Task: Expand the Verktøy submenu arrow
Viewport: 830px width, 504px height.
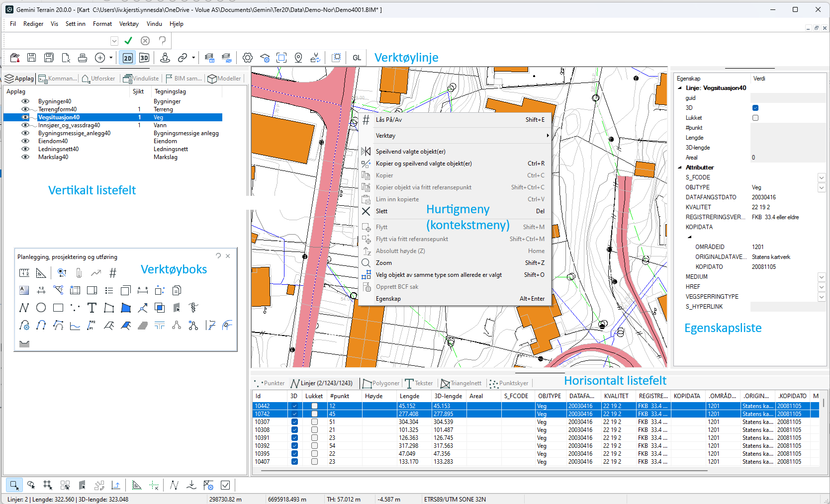Action: 548,136
